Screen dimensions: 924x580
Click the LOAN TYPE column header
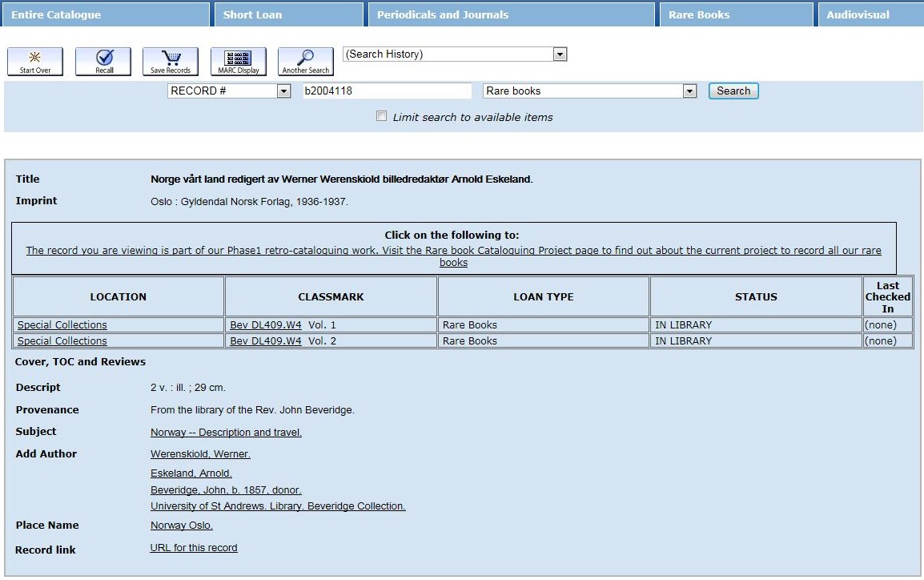(x=544, y=296)
